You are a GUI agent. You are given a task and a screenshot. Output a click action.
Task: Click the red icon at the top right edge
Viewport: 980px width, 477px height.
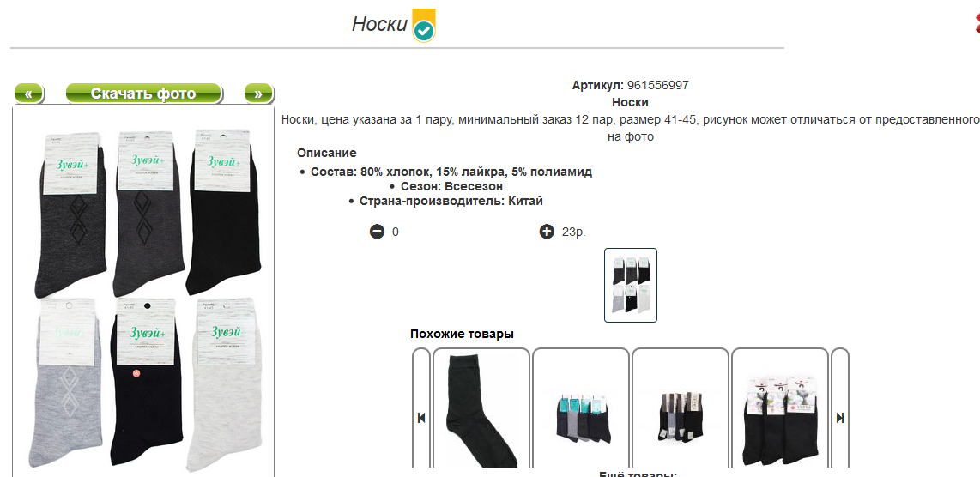977,23
